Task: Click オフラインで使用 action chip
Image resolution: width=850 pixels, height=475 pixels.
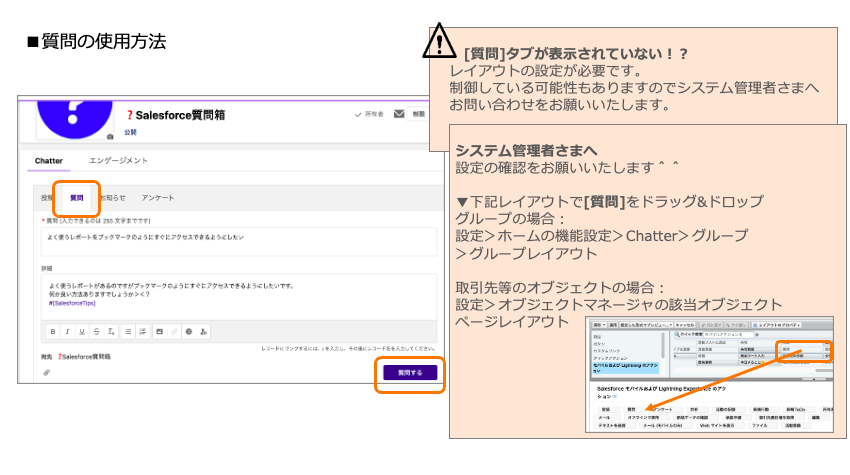Action: tap(647, 418)
